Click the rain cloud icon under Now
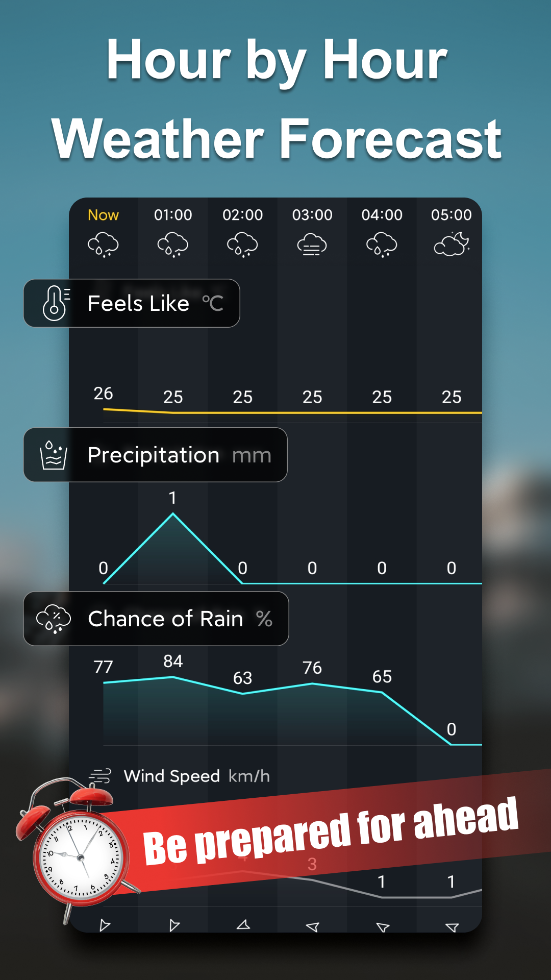Viewport: 551px width, 980px height. (x=104, y=244)
